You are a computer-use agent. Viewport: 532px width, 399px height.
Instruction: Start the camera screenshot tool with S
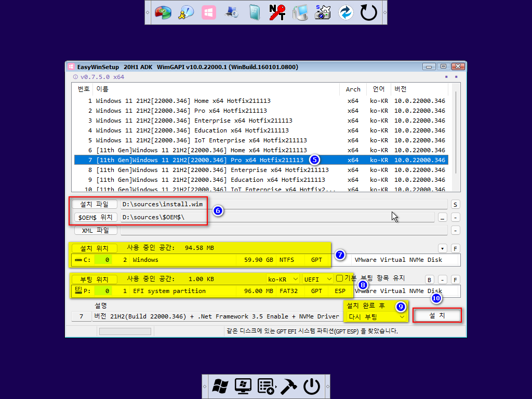pos(323,12)
